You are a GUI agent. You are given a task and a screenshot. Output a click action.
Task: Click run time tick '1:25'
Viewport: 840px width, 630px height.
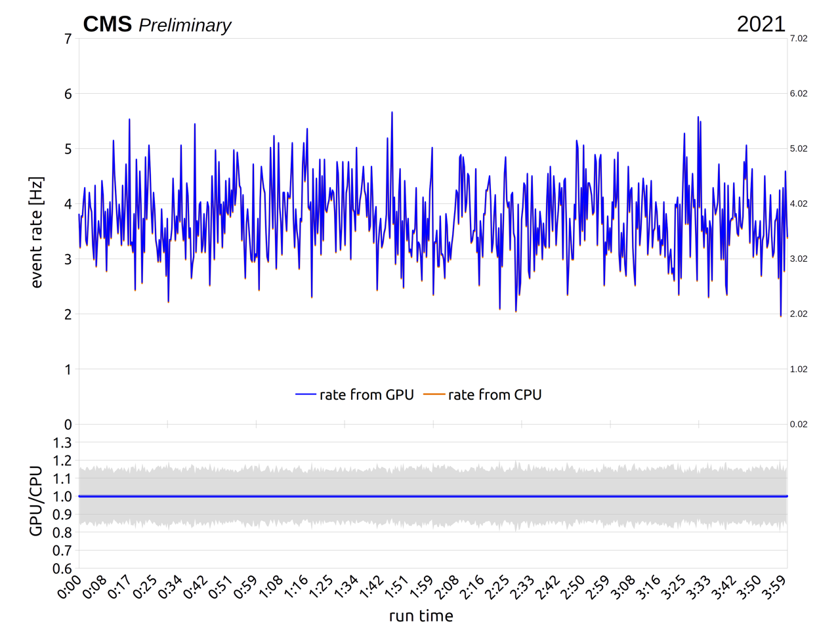pos(322,587)
